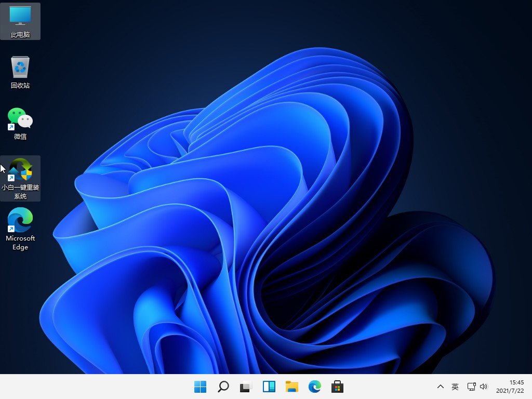Click the Edge icon in the taskbar center
This screenshot has width=532, height=399.
[x=314, y=387]
